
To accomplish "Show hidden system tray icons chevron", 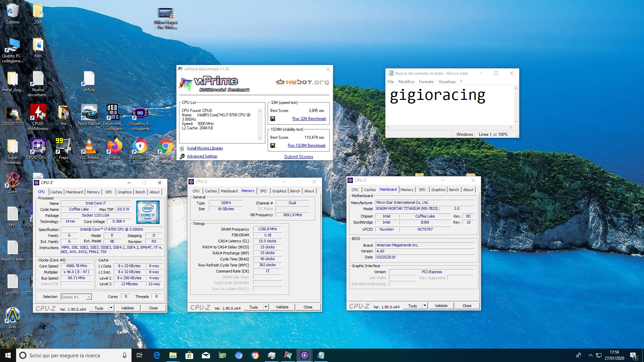I will pos(590,355).
